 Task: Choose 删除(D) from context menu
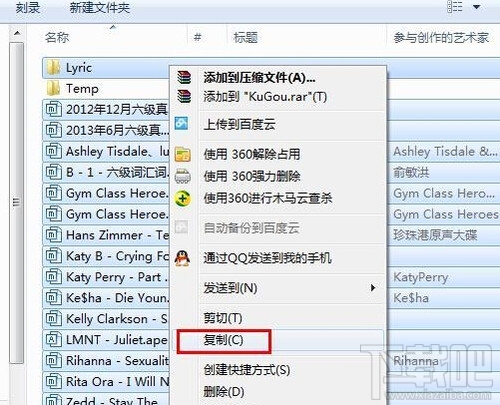point(224,392)
